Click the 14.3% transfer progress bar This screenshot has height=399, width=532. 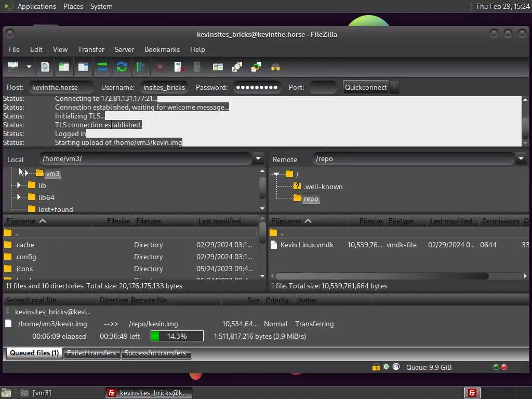coord(177,336)
